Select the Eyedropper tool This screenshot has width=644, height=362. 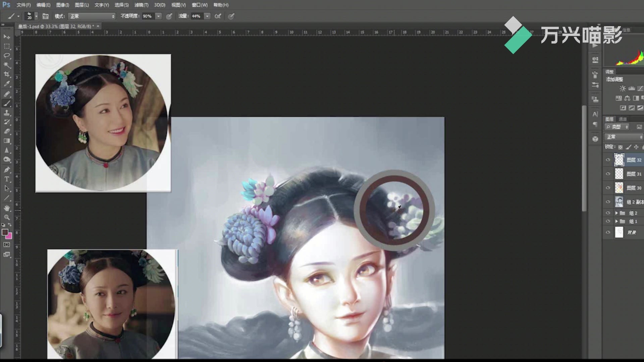point(7,84)
